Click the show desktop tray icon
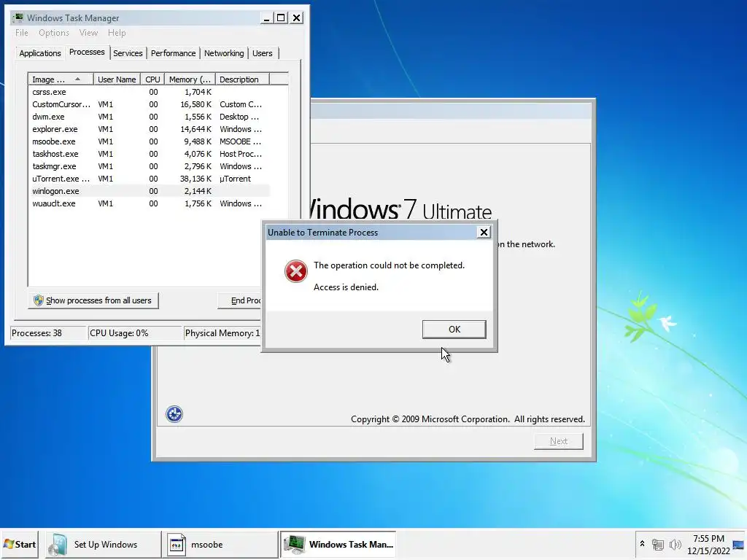747x560 pixels. 738,545
